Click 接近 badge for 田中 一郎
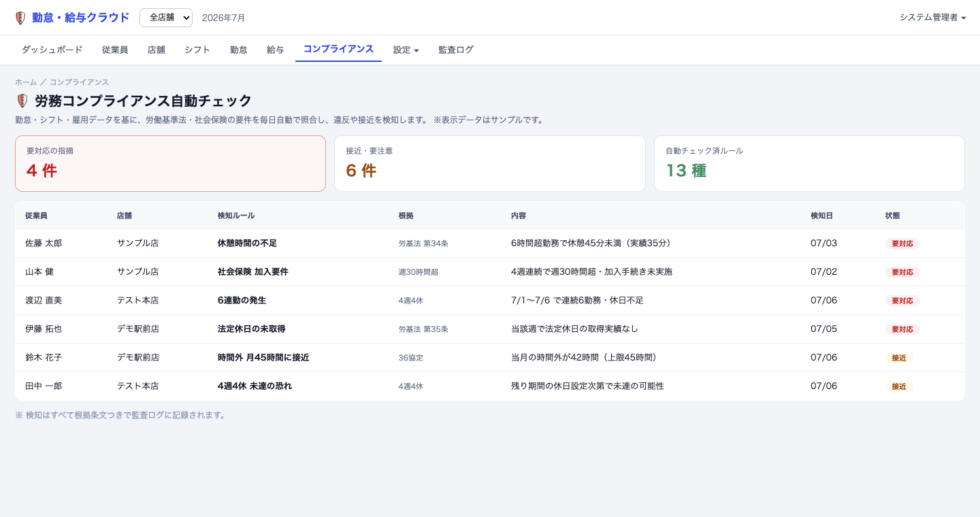Image resolution: width=980 pixels, height=517 pixels. coord(899,386)
